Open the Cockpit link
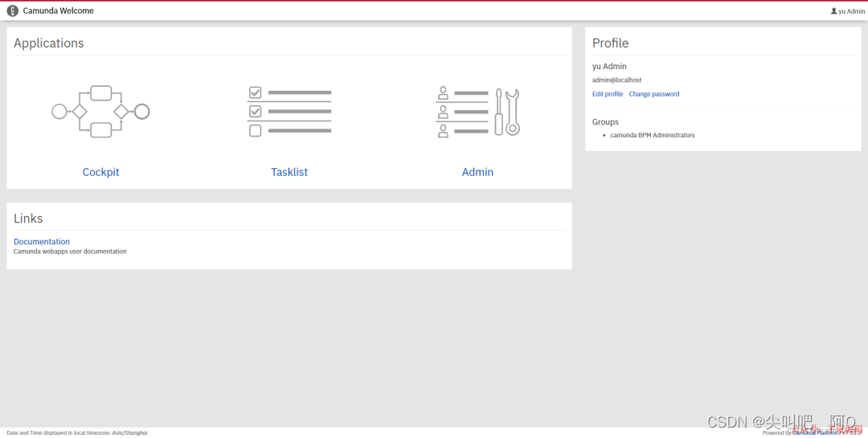Screen dimensions: 868x438 tap(100, 172)
